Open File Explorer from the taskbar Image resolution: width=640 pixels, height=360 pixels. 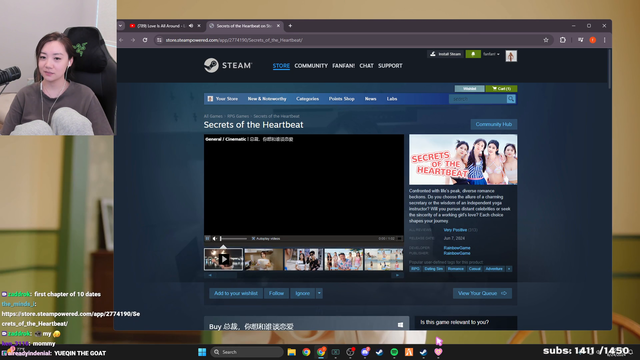point(291,352)
